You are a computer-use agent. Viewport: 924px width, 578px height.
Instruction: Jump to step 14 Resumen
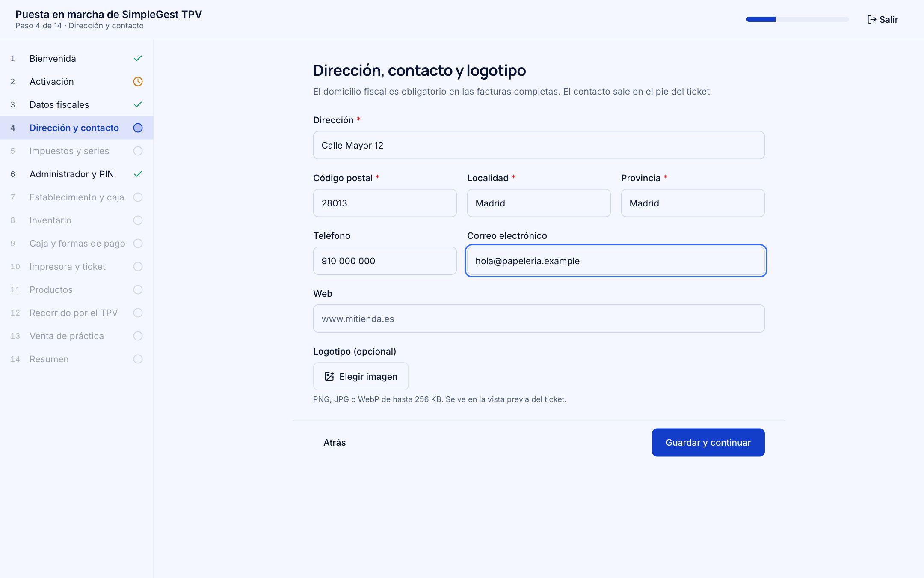pos(77,359)
